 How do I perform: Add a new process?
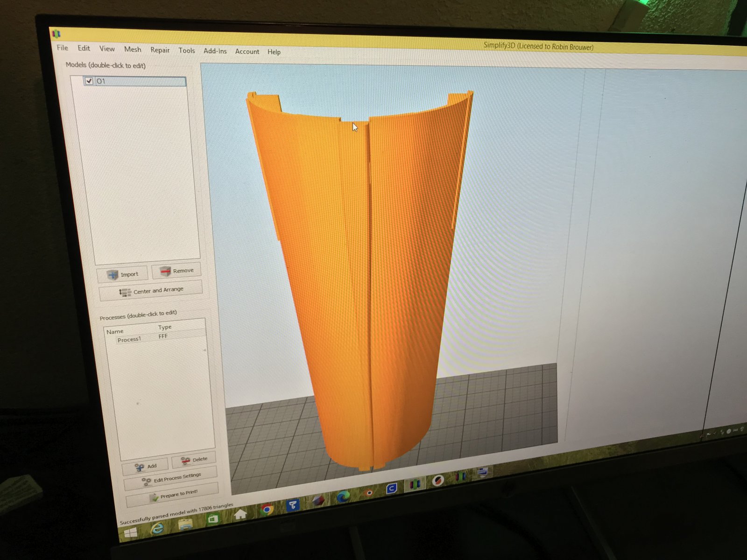pyautogui.click(x=146, y=467)
